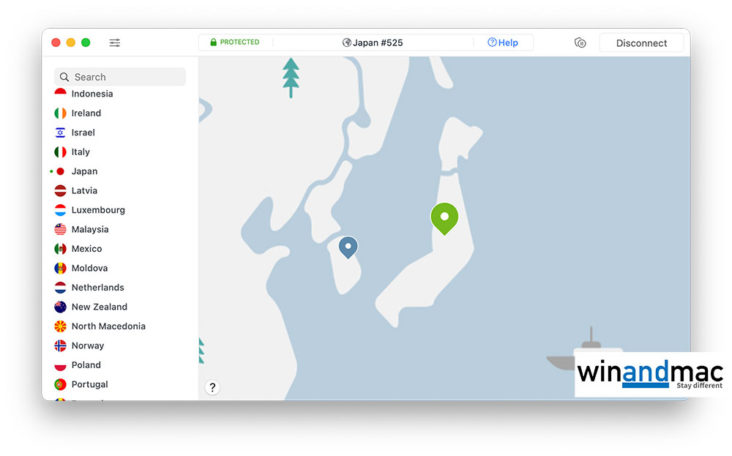Click the pause connection icon beside Disconnect

click(580, 43)
